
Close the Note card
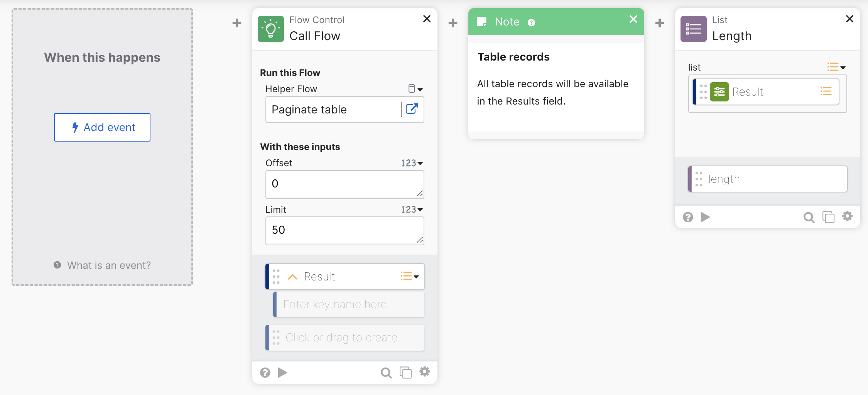[633, 19]
